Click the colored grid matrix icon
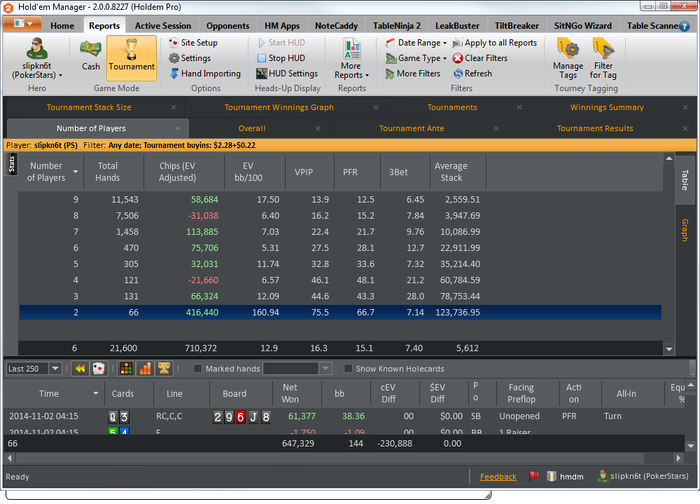This screenshot has width=700, height=504. click(126, 369)
